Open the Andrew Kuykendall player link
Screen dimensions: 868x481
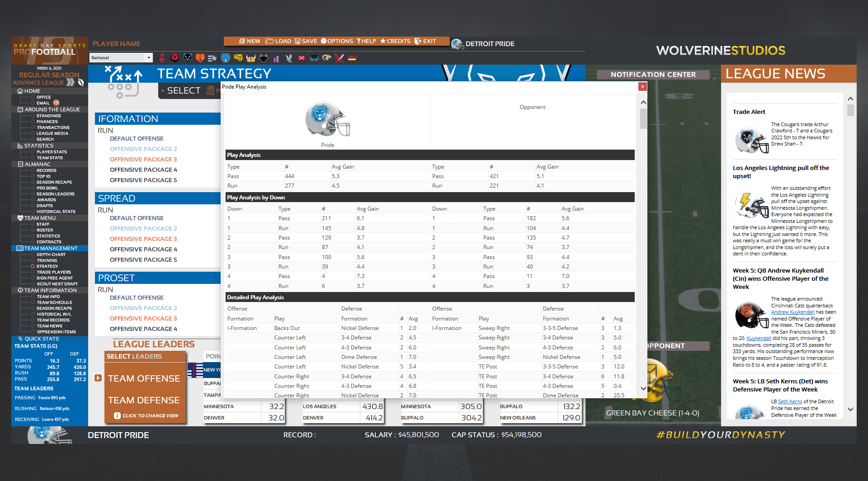tap(793, 312)
